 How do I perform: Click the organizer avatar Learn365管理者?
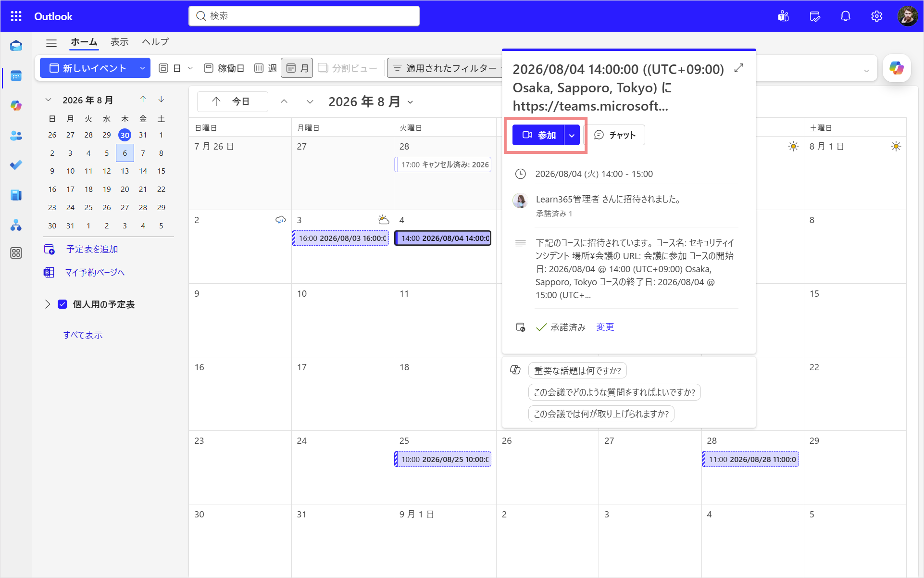coord(520,201)
